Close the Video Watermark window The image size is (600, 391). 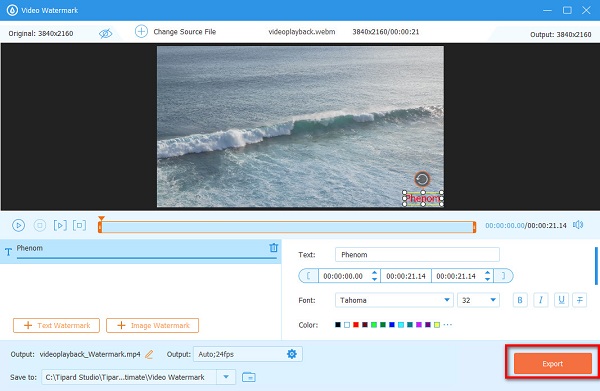[x=586, y=10]
